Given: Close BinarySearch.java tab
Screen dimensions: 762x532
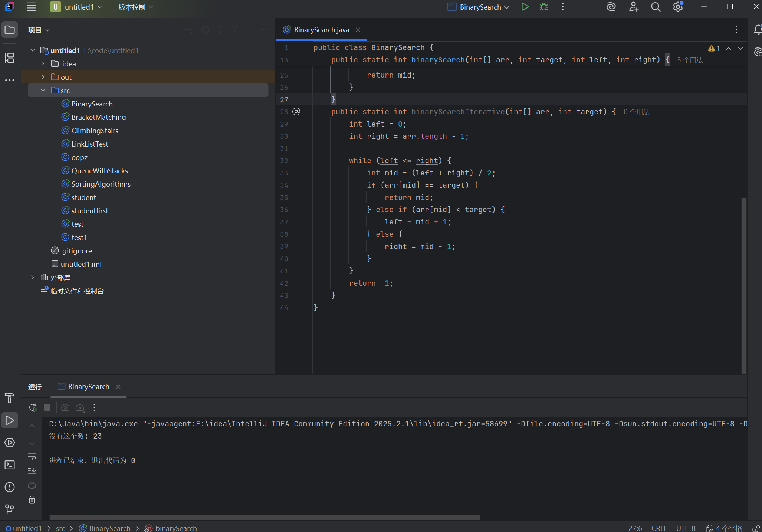Looking at the screenshot, I should click(358, 30).
